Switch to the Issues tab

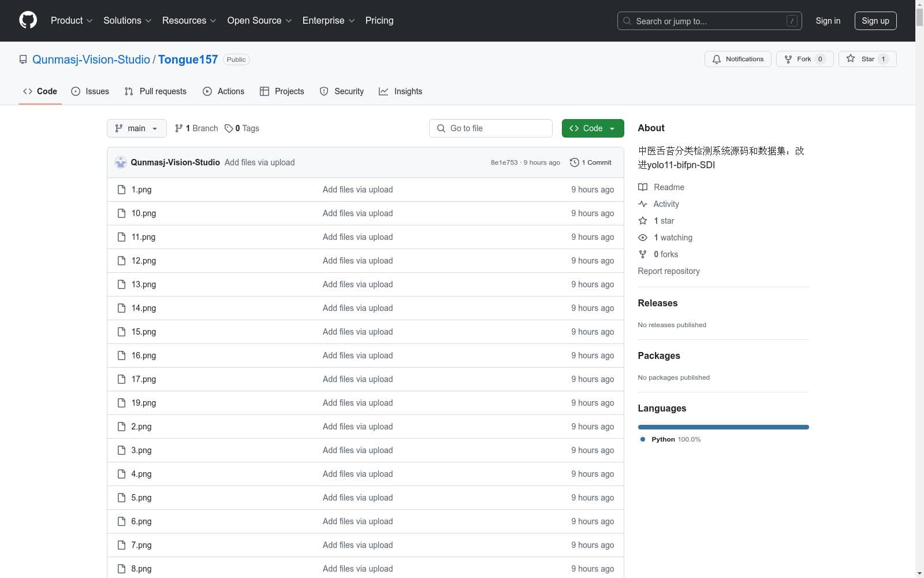[90, 91]
